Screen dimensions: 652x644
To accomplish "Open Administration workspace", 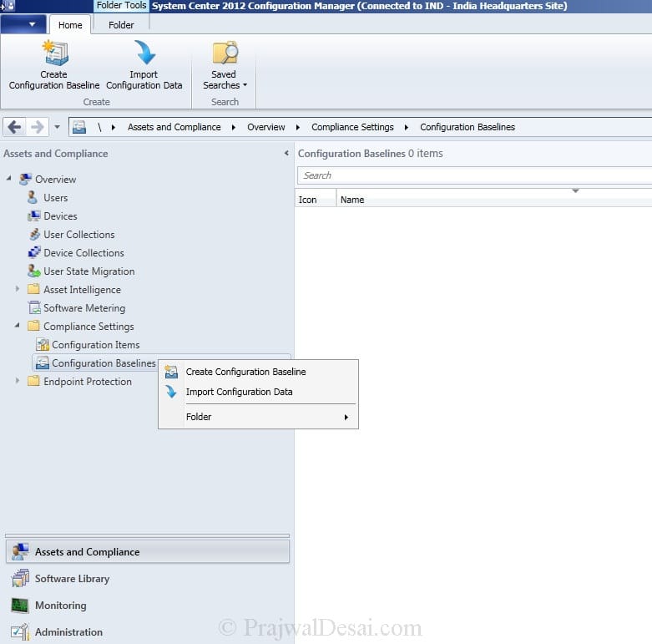I will click(148, 632).
